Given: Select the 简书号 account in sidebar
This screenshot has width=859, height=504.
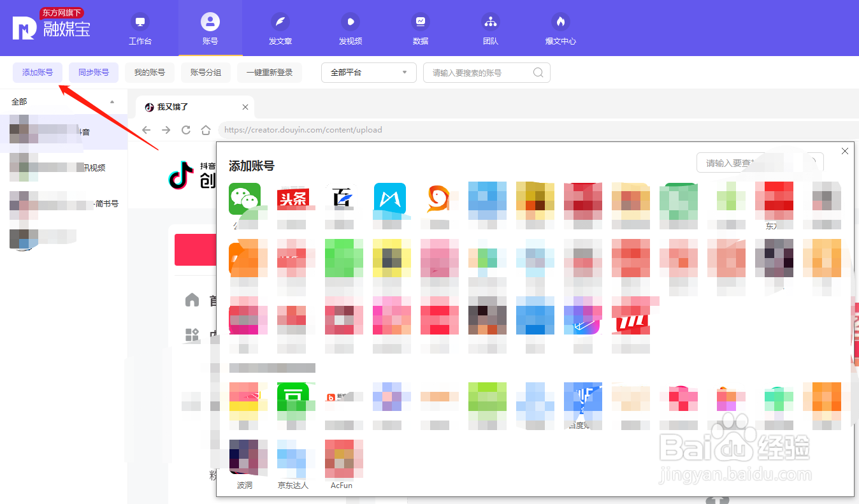Looking at the screenshot, I should 64,204.
